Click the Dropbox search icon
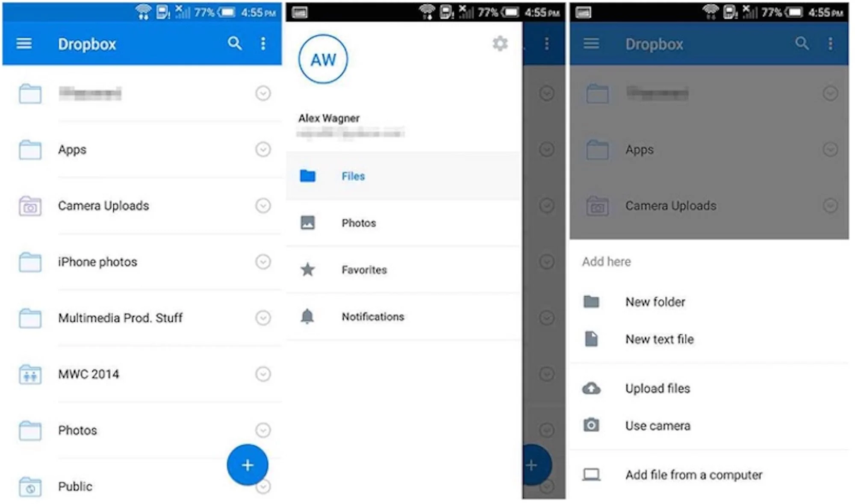This screenshot has width=855, height=504. point(236,45)
